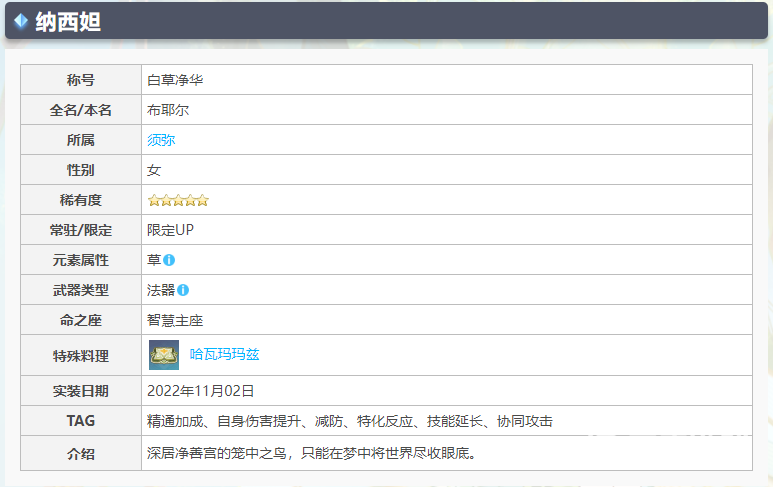Select the constellation value 智慧主座
The image size is (773, 487).
pos(175,320)
